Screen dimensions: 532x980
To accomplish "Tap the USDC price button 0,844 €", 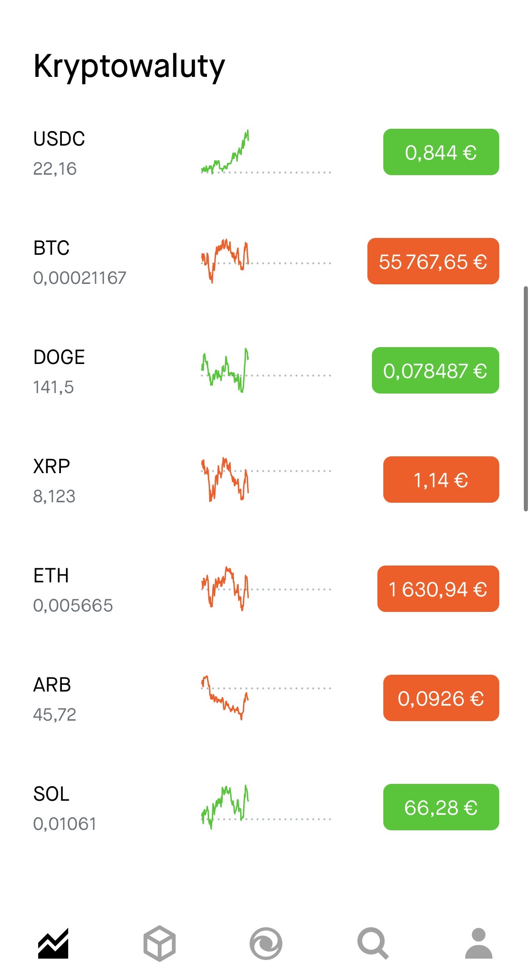I will pos(441,152).
